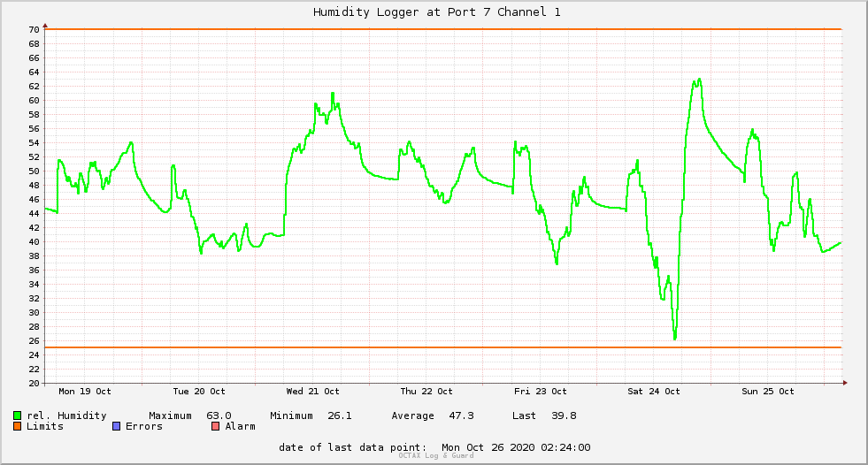Click the Maximum value 63.0
This screenshot has width=868, height=465.
219,415
